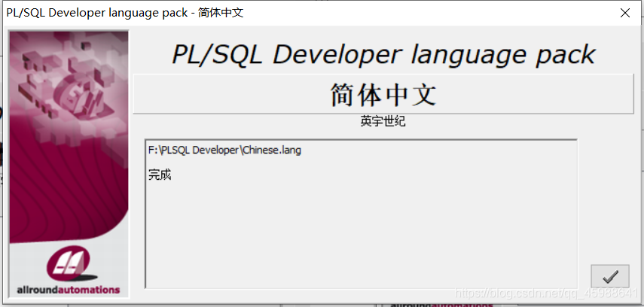Viewport: 644px width, 307px height.
Task: Click the installer window title bar text
Action: (125, 13)
